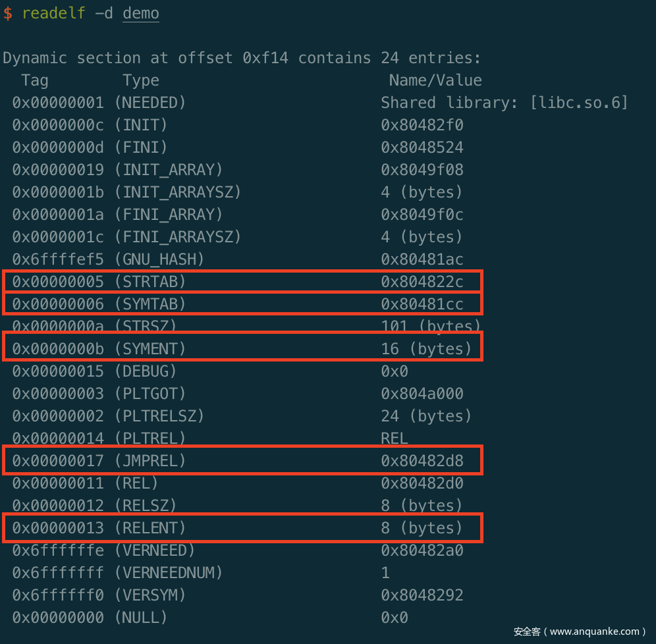Select the highlighted SYMTAB row
656x644 pixels.
pos(242,304)
